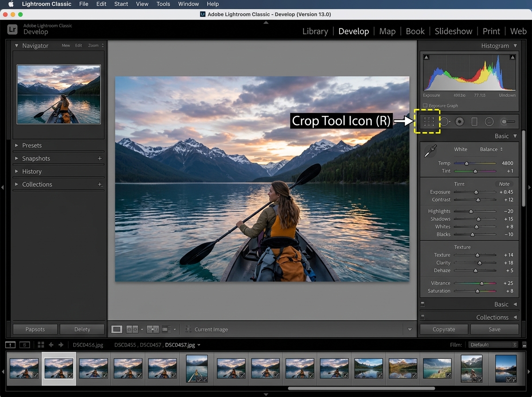Toggle the right histogram clipping indicator

512,57
